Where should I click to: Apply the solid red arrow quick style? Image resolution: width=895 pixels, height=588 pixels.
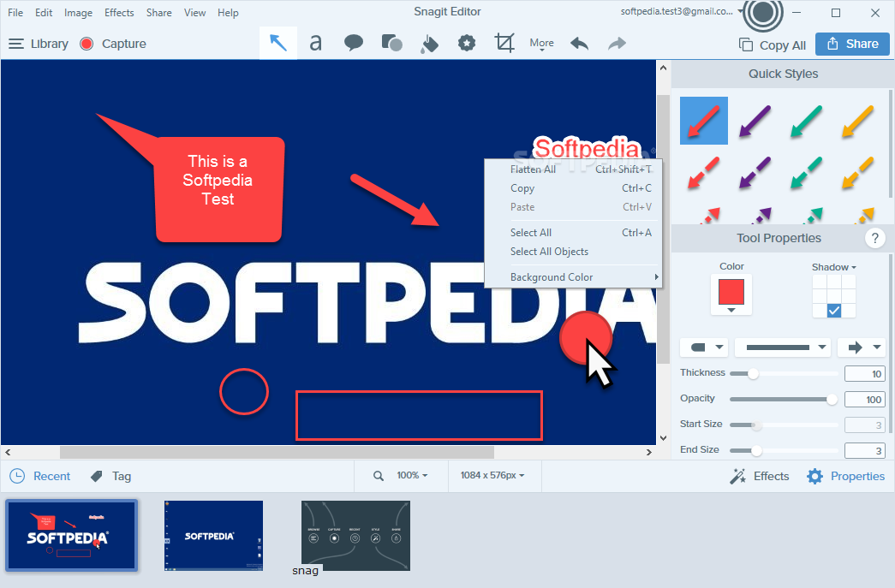click(704, 121)
